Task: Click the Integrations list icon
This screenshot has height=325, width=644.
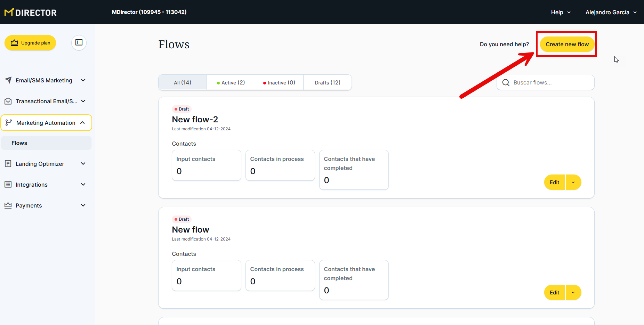Action: pos(8,185)
